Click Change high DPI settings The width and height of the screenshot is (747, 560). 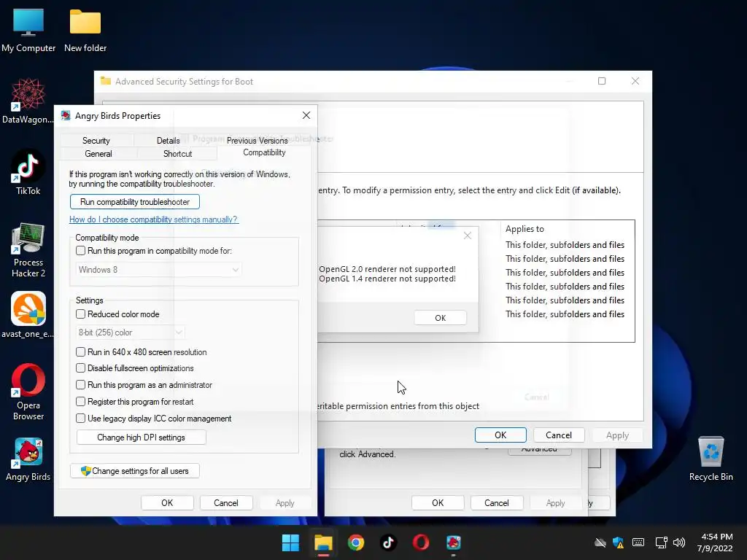pyautogui.click(x=141, y=437)
